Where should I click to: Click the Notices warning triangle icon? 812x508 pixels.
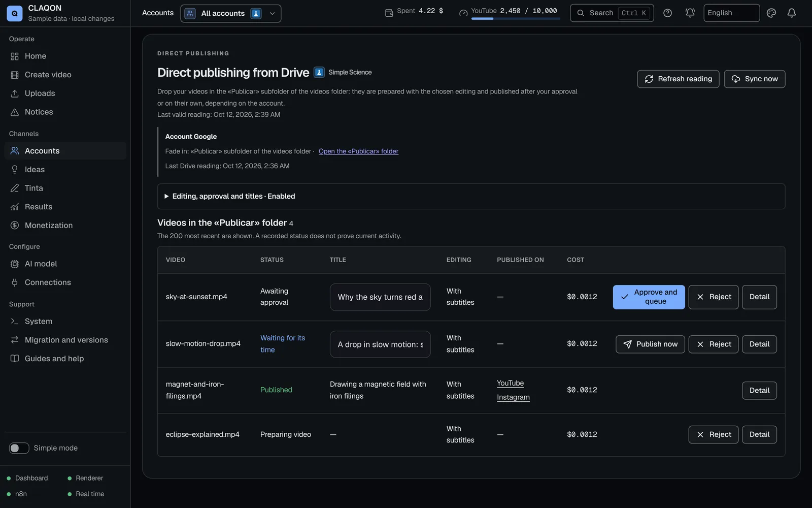click(x=15, y=112)
